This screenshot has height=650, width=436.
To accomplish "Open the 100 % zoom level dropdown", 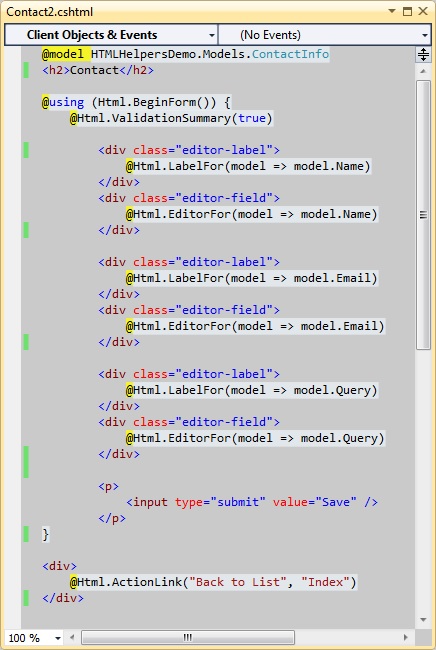I will 34,638.
